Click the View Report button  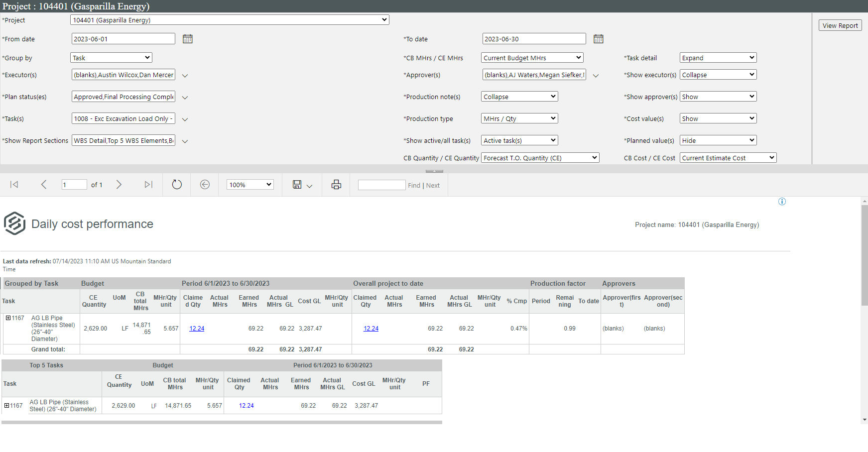coord(840,25)
